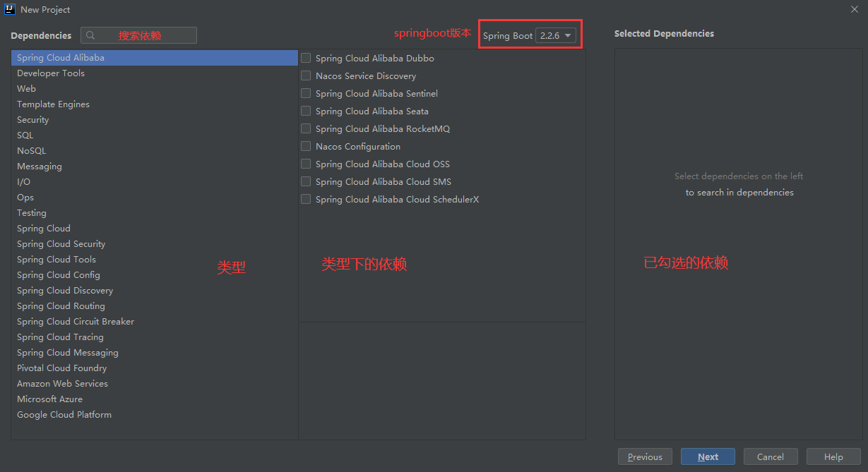This screenshot has width=868, height=472.
Task: Tick Spring Cloud Alibaba Sentinel checkbox
Action: tap(306, 93)
